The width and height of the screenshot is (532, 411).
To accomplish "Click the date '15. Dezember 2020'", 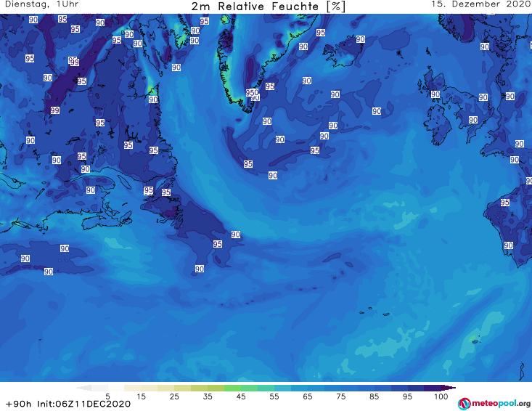I will [480, 4].
